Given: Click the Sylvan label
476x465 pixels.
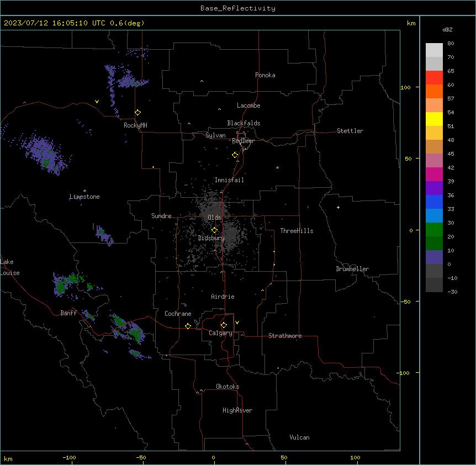Looking at the screenshot, I should (x=215, y=135).
